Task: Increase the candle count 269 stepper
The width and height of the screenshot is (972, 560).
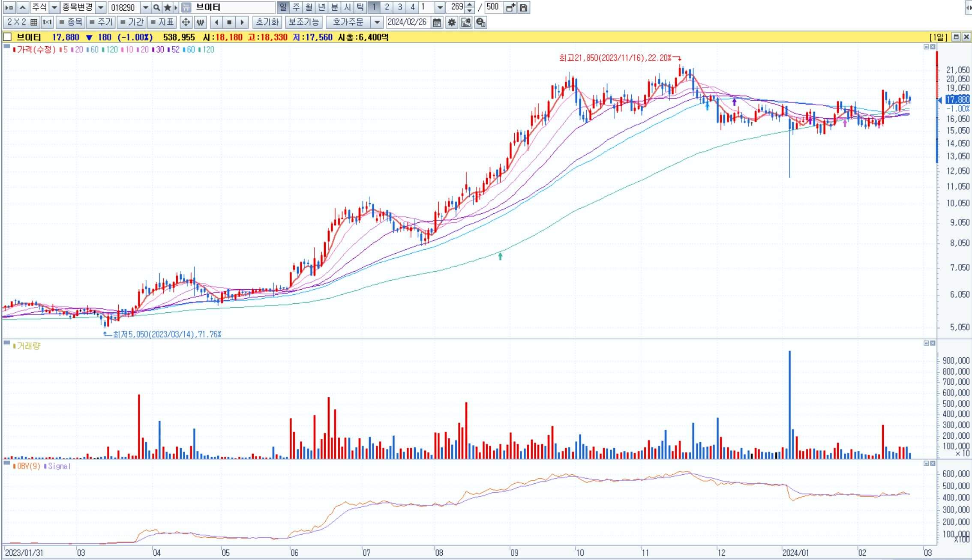Action: [470, 5]
